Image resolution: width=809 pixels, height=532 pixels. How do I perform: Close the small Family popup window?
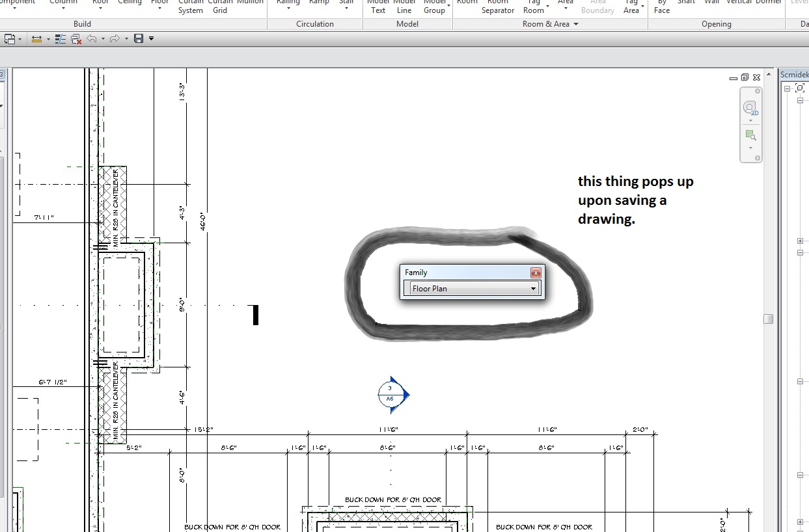coord(536,273)
